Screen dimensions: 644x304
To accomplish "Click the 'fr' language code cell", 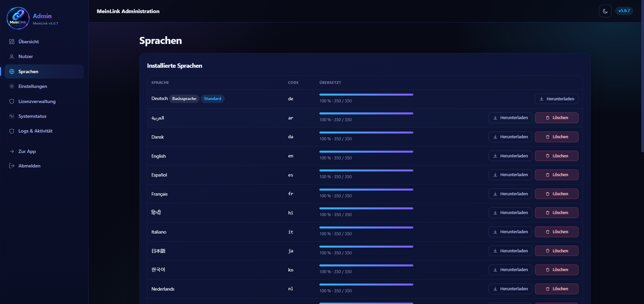I will [x=291, y=194].
